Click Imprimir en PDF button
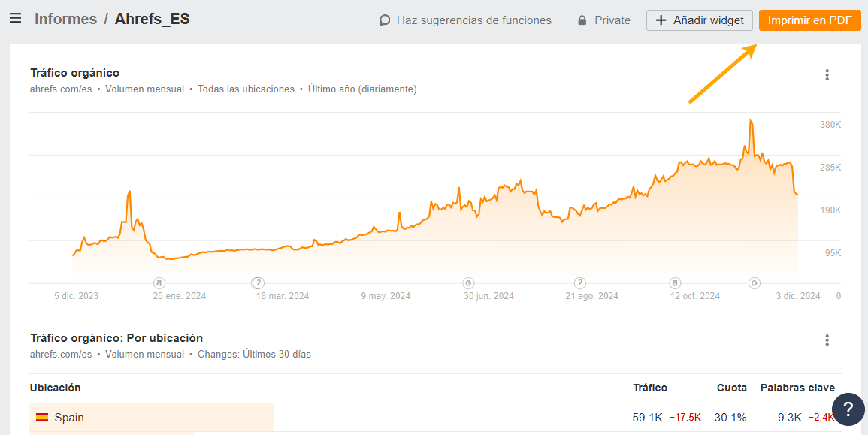868x435 pixels. point(809,20)
